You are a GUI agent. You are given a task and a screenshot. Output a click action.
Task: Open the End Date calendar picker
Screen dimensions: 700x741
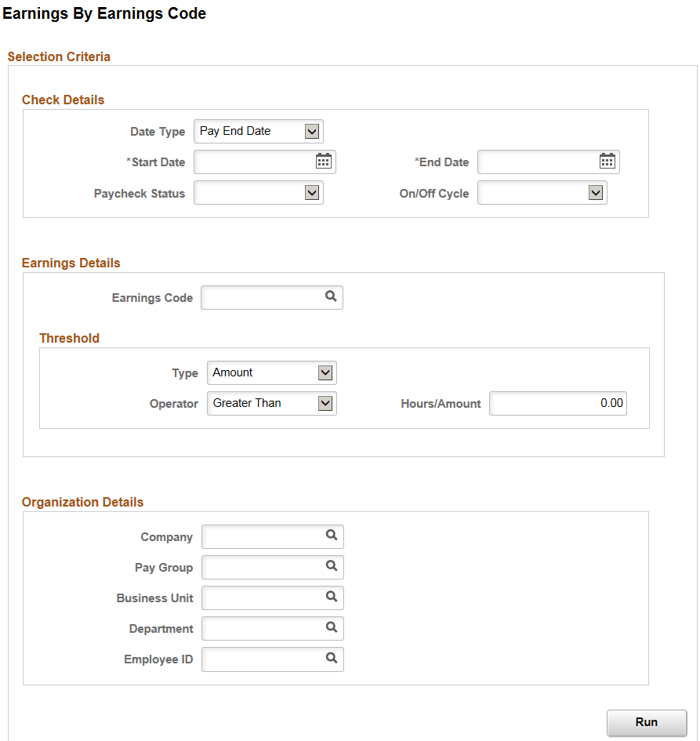click(607, 162)
